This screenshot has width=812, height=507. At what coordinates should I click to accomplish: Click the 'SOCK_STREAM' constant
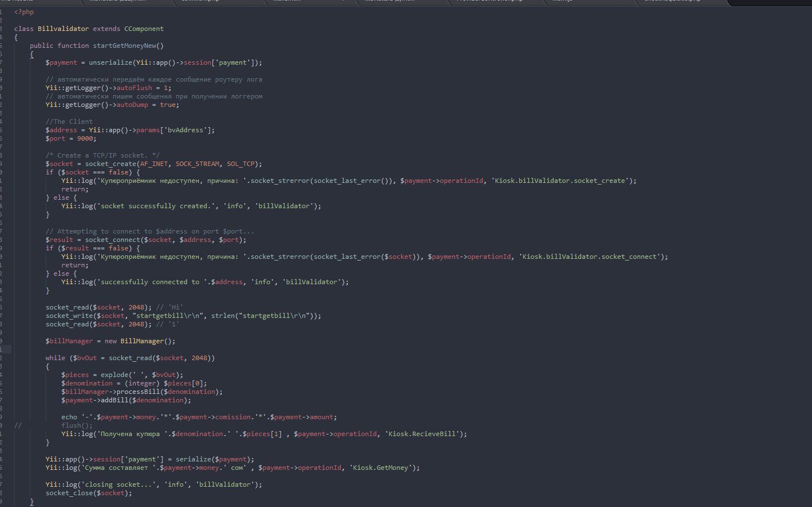pyautogui.click(x=197, y=164)
